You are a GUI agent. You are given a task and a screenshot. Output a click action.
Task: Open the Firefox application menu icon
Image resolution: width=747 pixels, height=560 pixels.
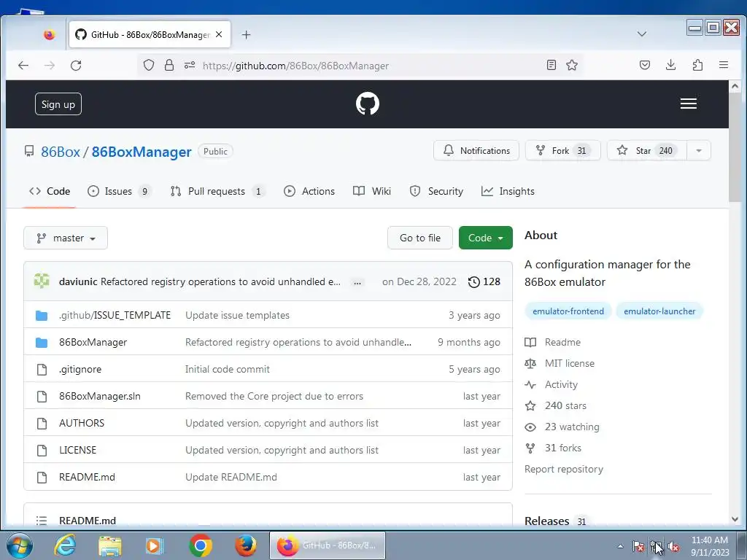[x=723, y=65]
